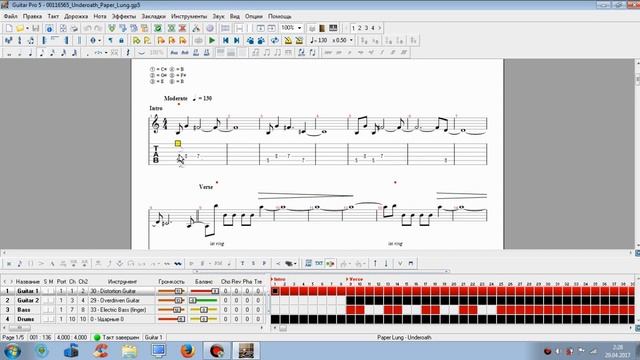Click the red X delete icon in the top toolbar
This screenshot has width=640, height=360.
tap(182, 28)
